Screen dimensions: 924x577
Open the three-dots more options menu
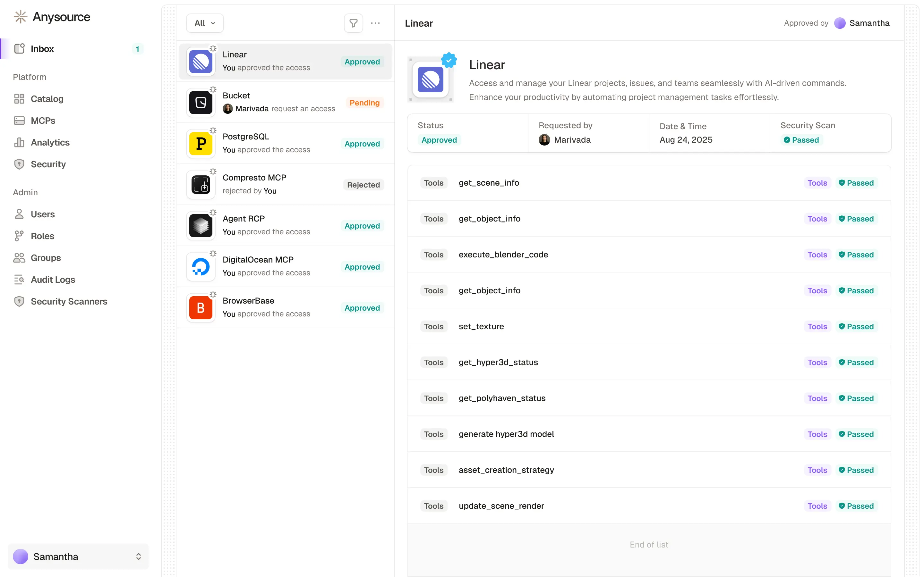pos(375,23)
